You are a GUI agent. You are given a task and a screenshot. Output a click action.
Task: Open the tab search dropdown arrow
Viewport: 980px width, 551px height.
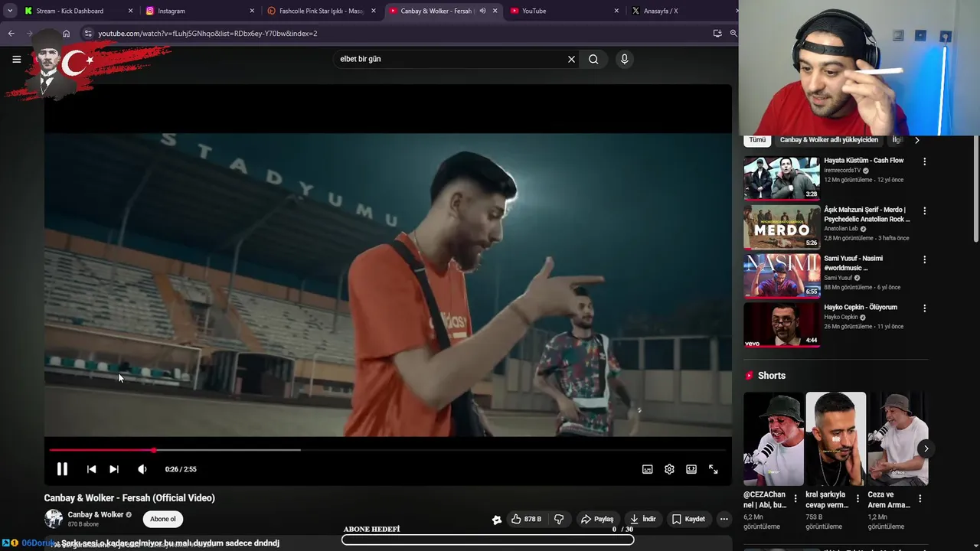[x=10, y=11]
